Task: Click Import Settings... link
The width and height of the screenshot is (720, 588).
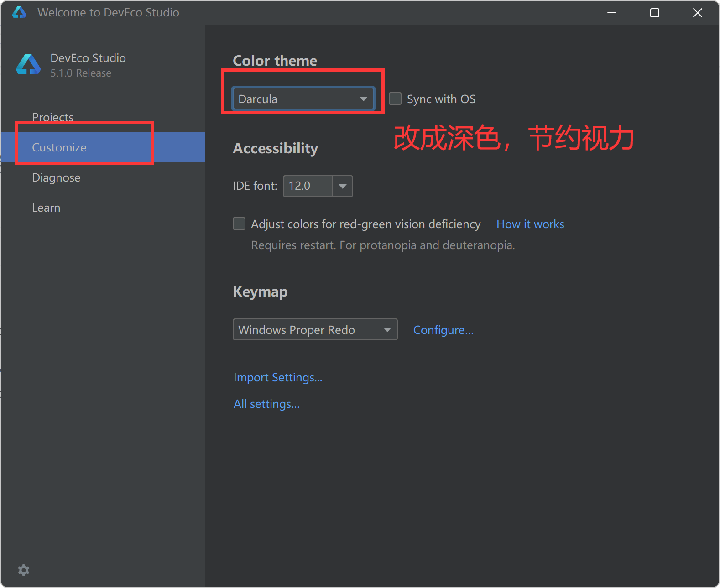Action: coord(278,377)
